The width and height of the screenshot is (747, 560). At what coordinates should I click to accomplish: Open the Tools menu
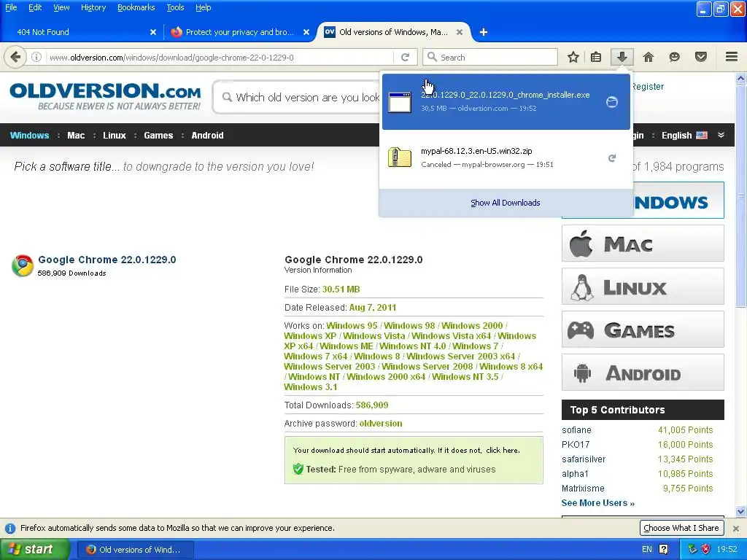(x=175, y=7)
